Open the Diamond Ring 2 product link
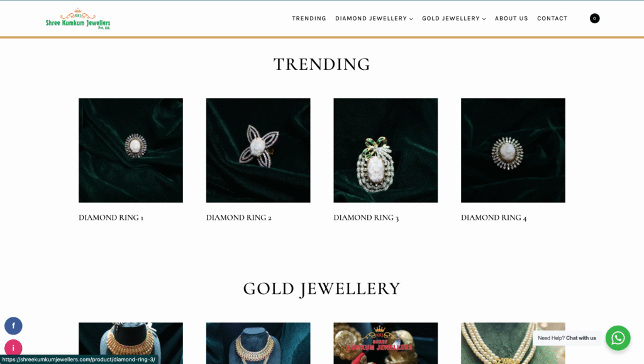Image resolution: width=644 pixels, height=364 pixels. pyautogui.click(x=238, y=217)
